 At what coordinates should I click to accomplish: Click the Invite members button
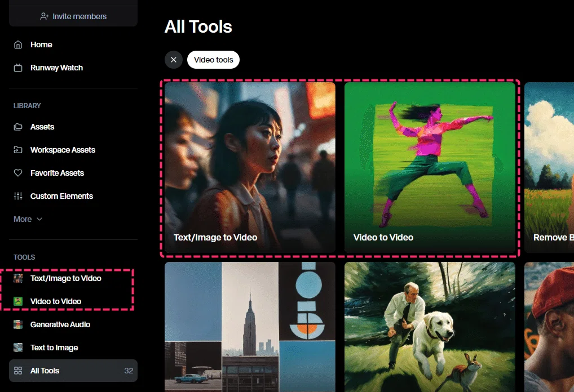(x=73, y=16)
